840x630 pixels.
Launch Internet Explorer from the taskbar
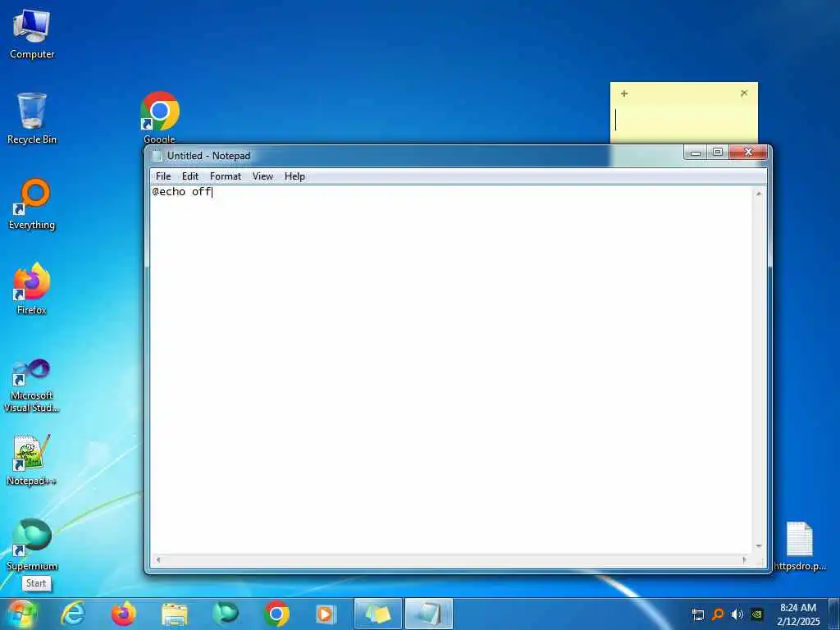(x=73, y=614)
